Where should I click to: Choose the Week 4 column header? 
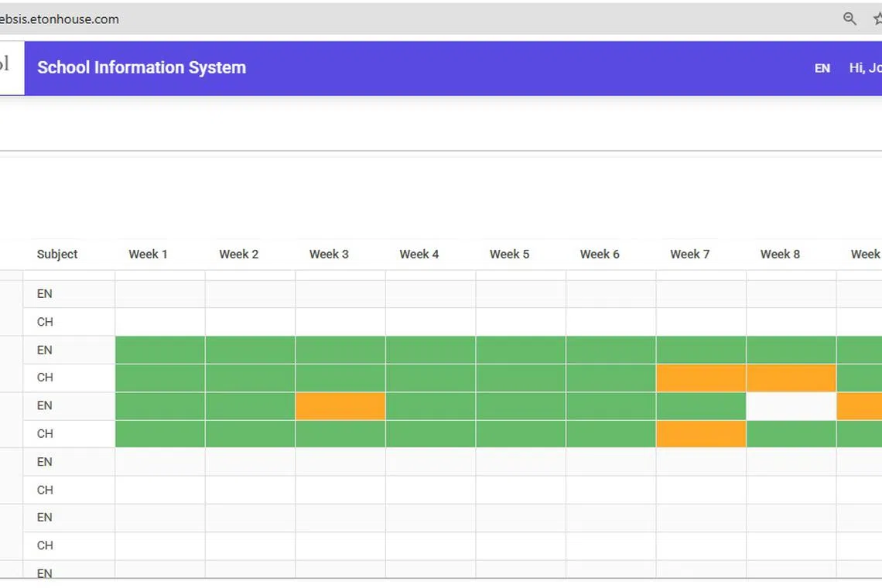[419, 254]
